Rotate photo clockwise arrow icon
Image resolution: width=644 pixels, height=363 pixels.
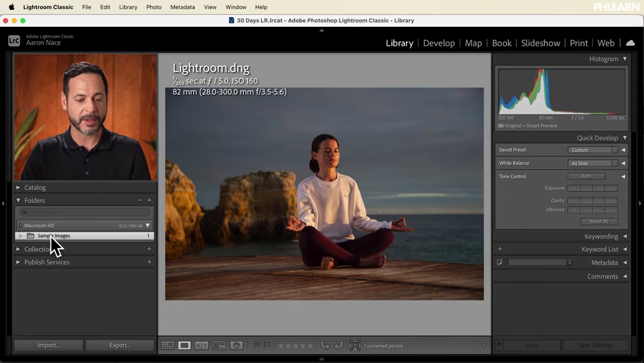pyautogui.click(x=338, y=345)
